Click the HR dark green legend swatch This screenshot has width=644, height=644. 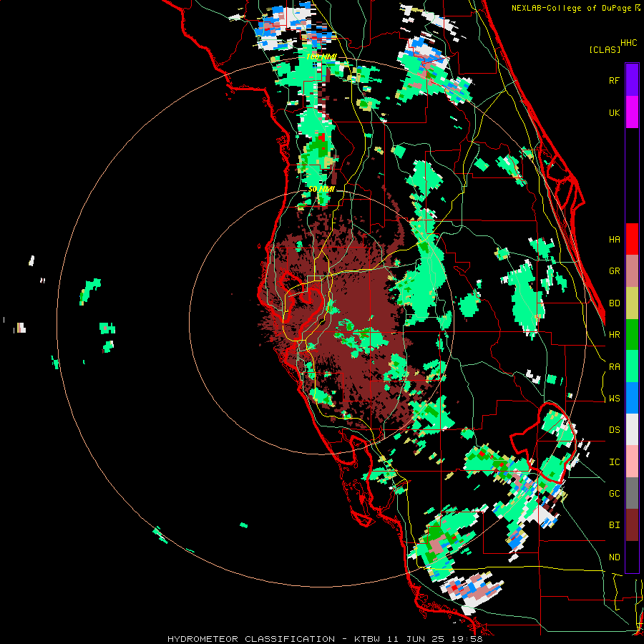(632, 335)
